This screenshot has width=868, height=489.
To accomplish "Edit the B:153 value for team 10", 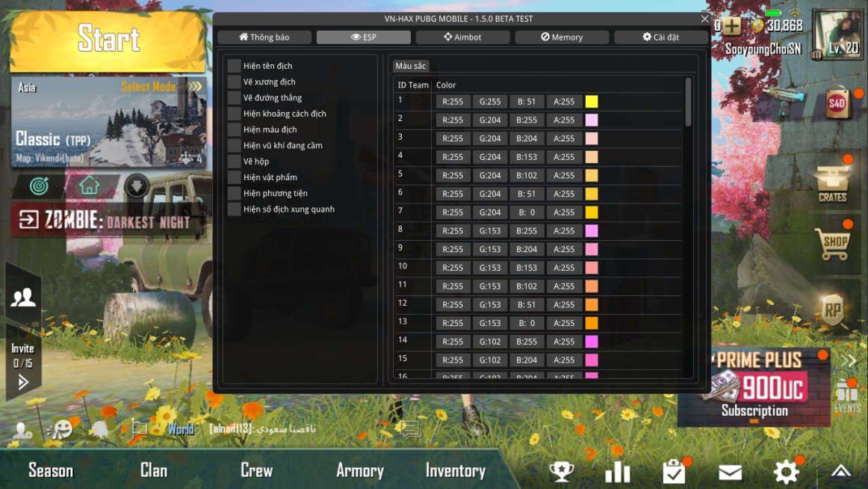I will 527,268.
